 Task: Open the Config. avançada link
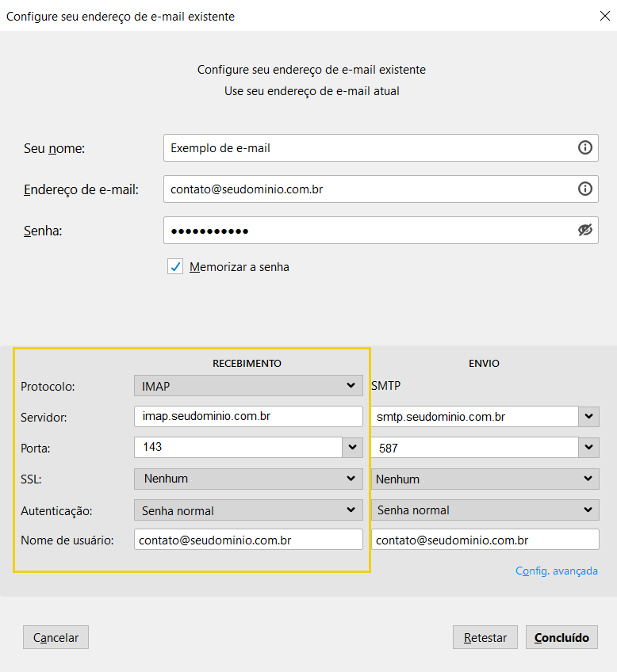point(556,571)
